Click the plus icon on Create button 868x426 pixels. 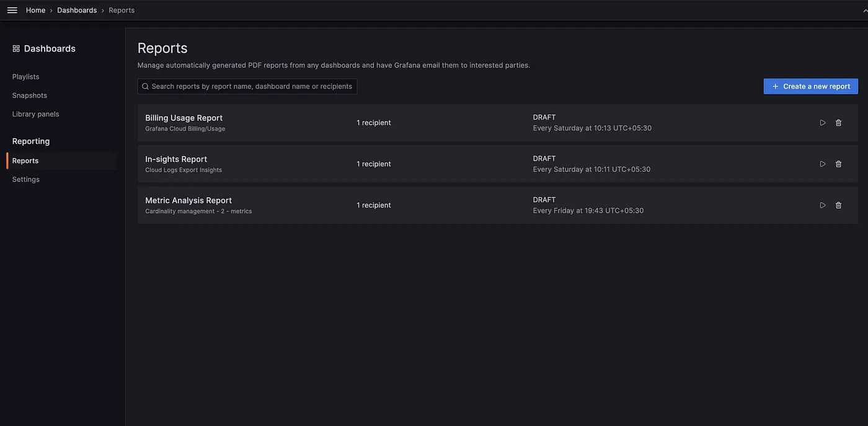tap(774, 86)
